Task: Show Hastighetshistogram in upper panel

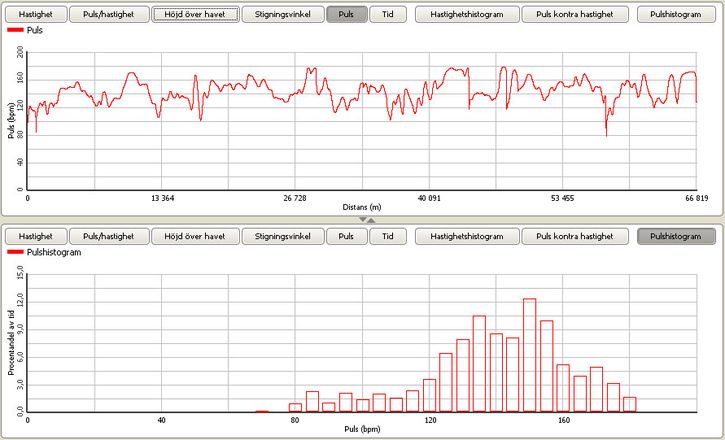Action: click(x=467, y=14)
